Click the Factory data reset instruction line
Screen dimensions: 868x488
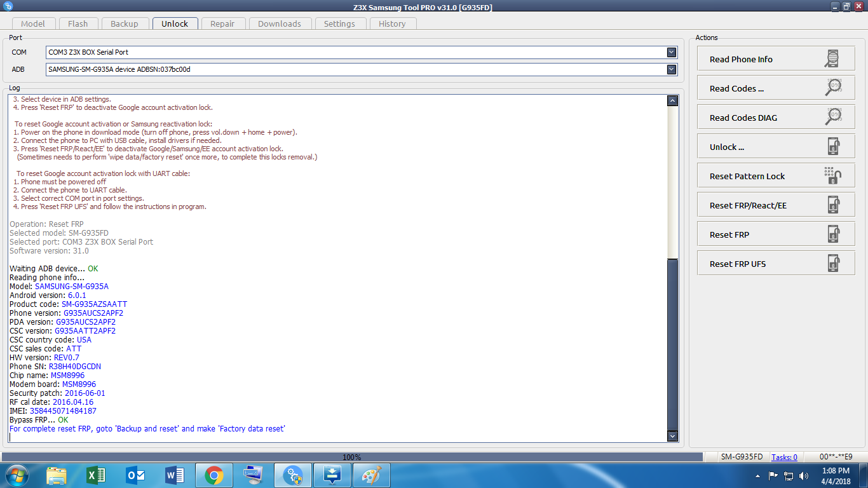[147, 429]
